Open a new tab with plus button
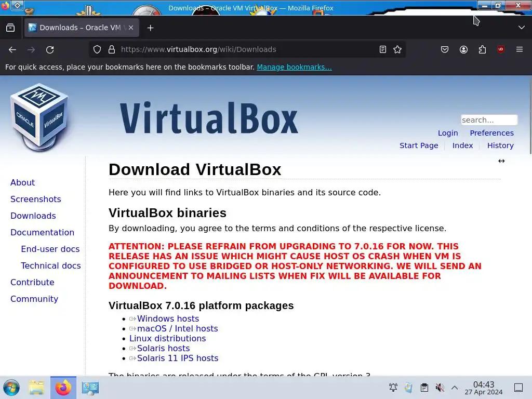 150,28
